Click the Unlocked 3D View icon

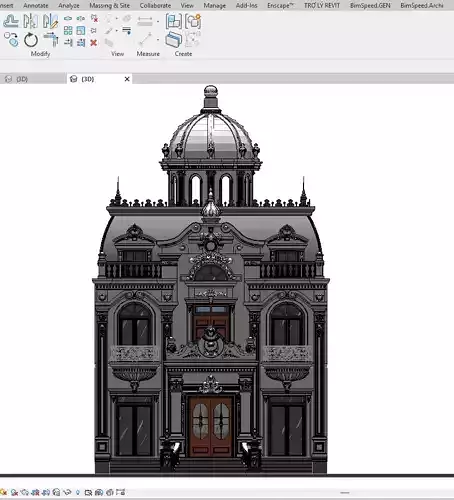(56, 492)
